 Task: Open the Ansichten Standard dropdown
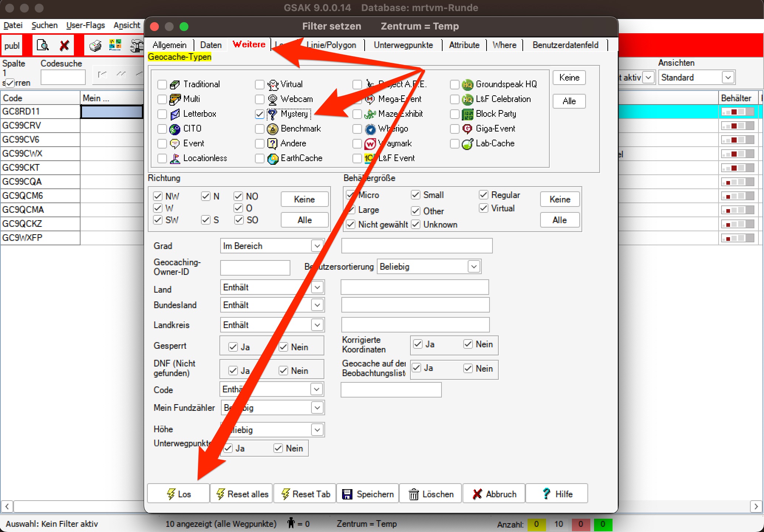[696, 77]
